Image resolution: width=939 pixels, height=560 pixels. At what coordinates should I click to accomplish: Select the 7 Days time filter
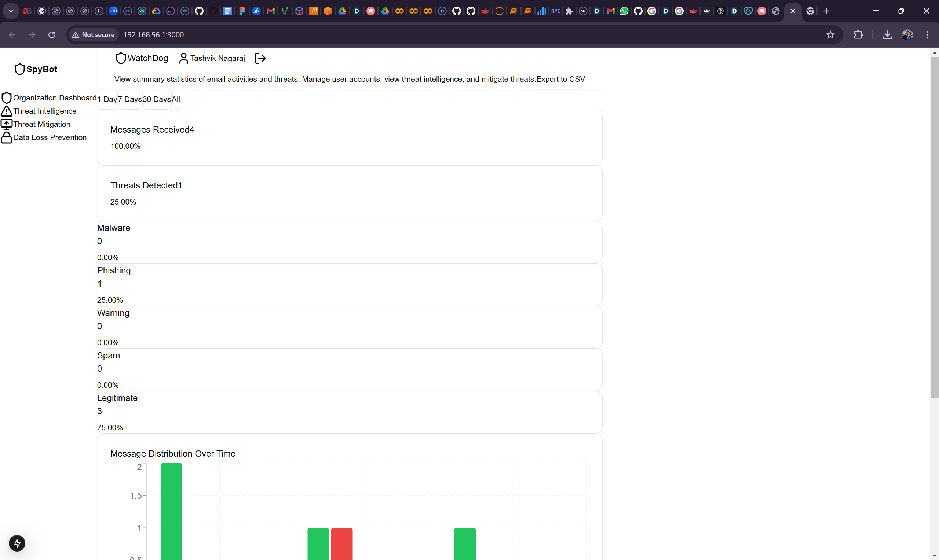(130, 99)
